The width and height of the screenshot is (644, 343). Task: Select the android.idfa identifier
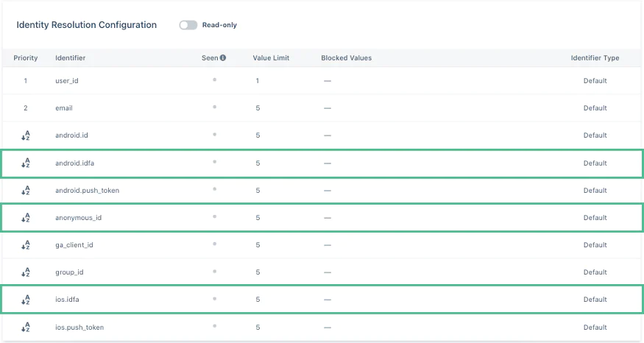[74, 163]
